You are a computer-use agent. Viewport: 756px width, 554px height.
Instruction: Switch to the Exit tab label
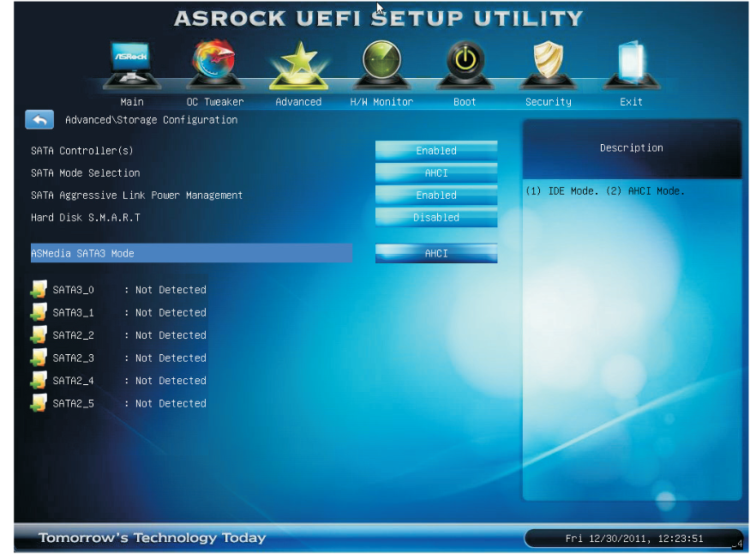(x=631, y=102)
